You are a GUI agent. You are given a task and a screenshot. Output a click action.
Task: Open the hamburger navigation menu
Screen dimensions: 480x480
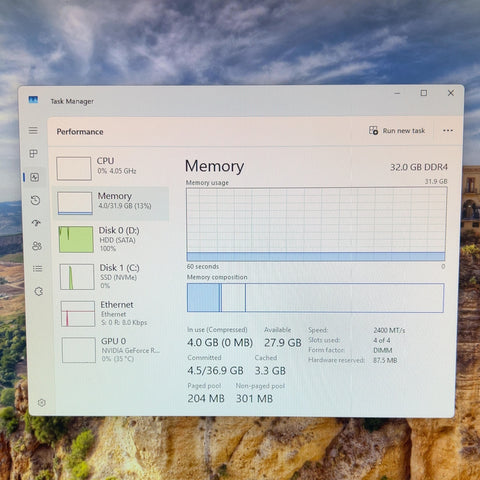33,130
